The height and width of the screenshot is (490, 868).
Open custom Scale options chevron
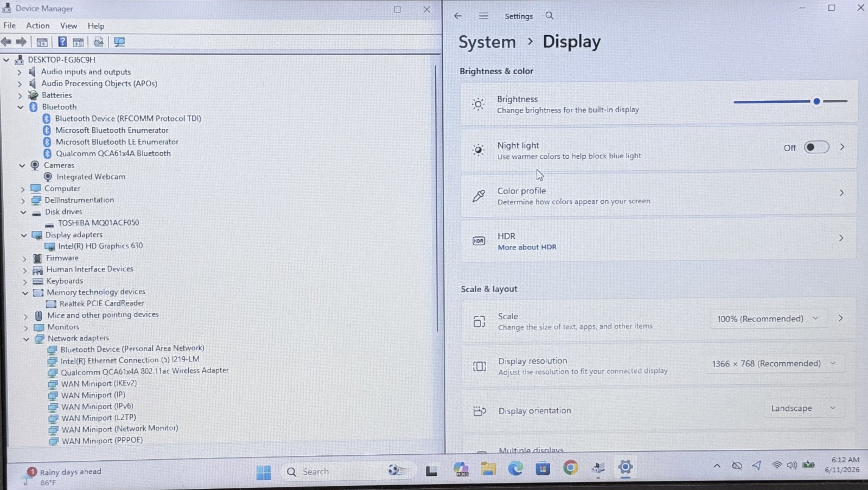(x=840, y=318)
